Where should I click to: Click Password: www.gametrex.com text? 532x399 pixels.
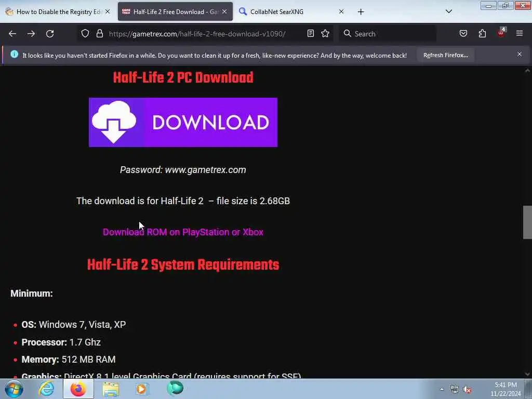pos(183,170)
